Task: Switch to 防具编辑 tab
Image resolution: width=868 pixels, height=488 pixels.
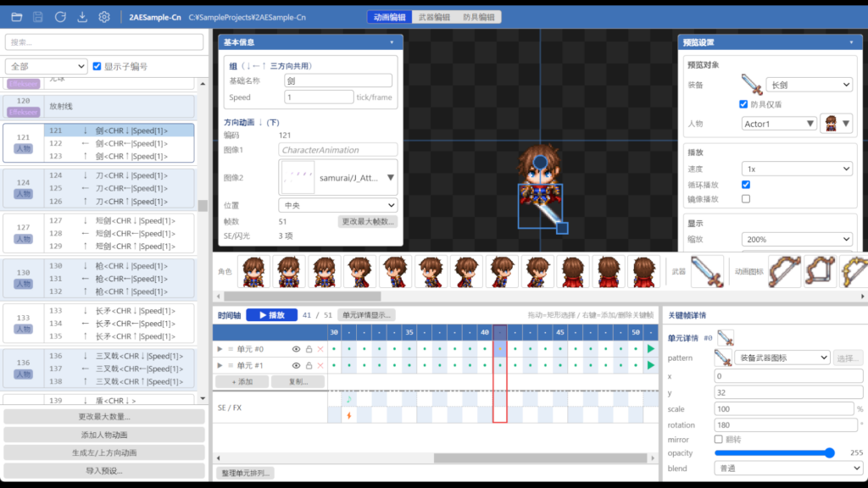Action: click(x=479, y=17)
